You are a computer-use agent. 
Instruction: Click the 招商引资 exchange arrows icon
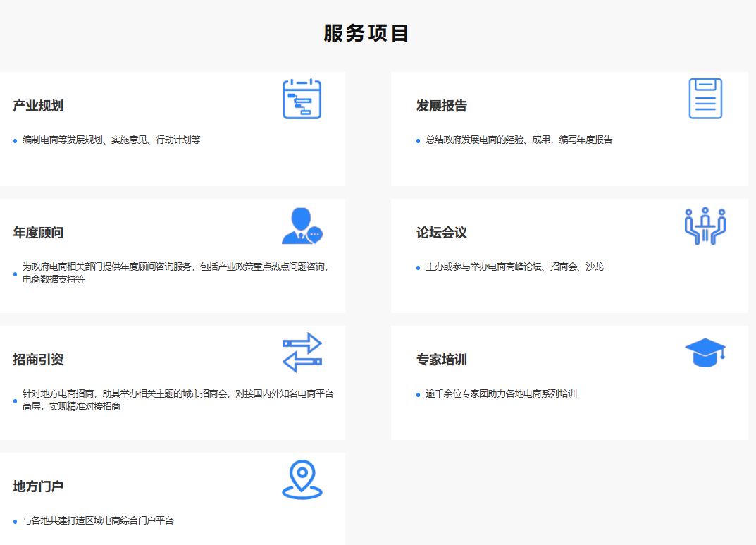coord(302,353)
